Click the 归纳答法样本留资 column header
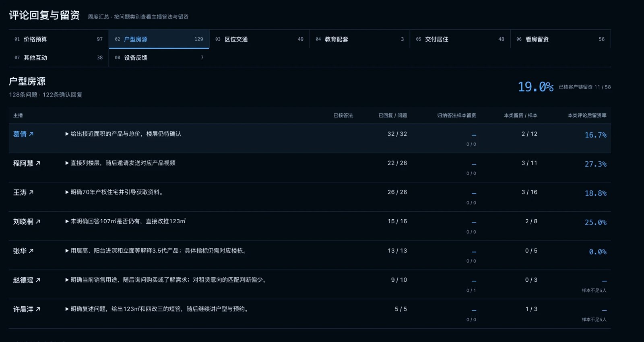This screenshot has width=644, height=342. coord(456,115)
